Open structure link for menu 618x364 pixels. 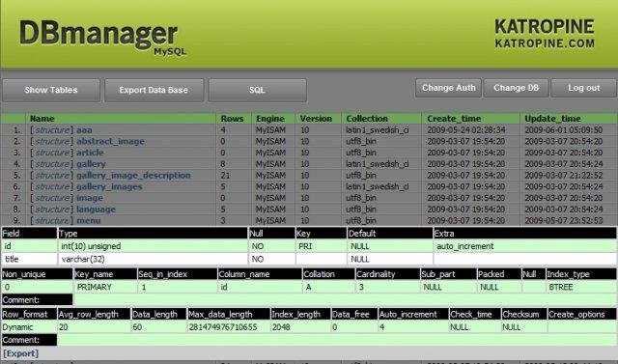(x=52, y=220)
